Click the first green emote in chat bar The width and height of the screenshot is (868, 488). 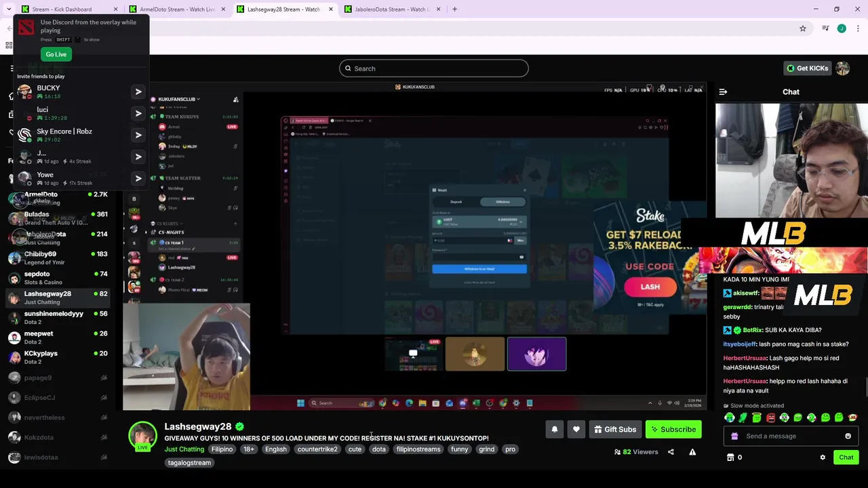coord(730,418)
